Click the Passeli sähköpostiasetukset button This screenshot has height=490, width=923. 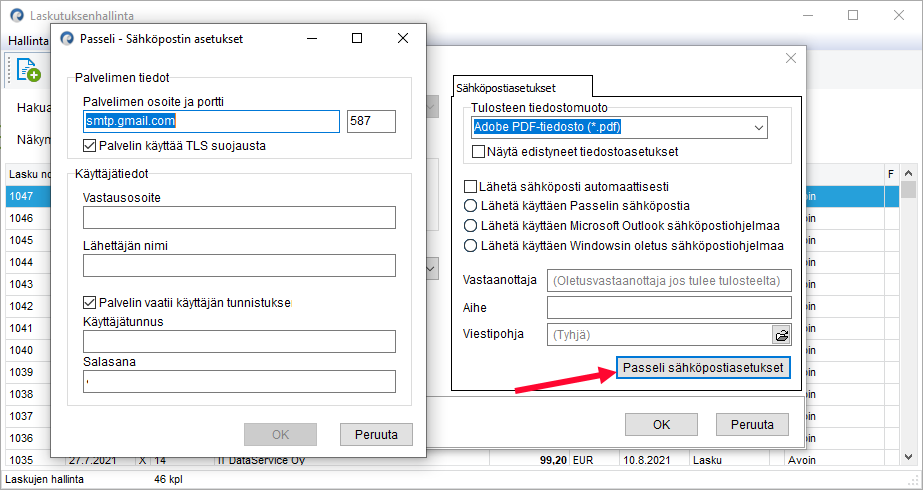point(703,368)
